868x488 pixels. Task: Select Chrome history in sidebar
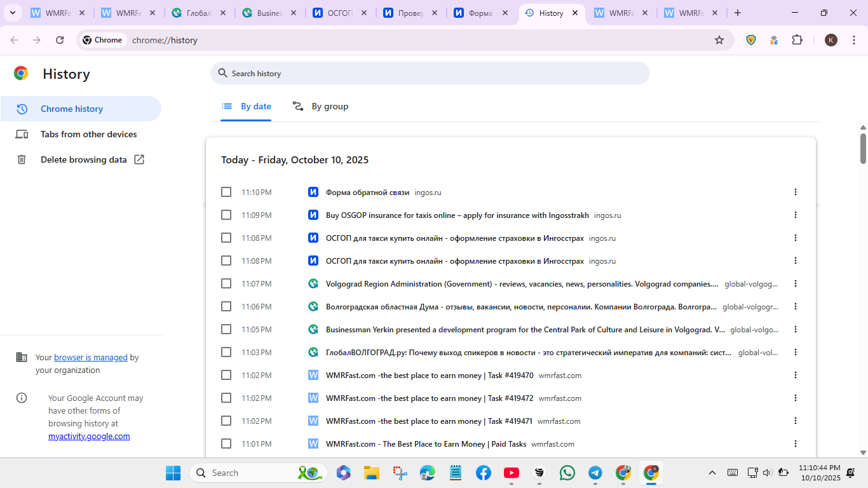pyautogui.click(x=81, y=109)
